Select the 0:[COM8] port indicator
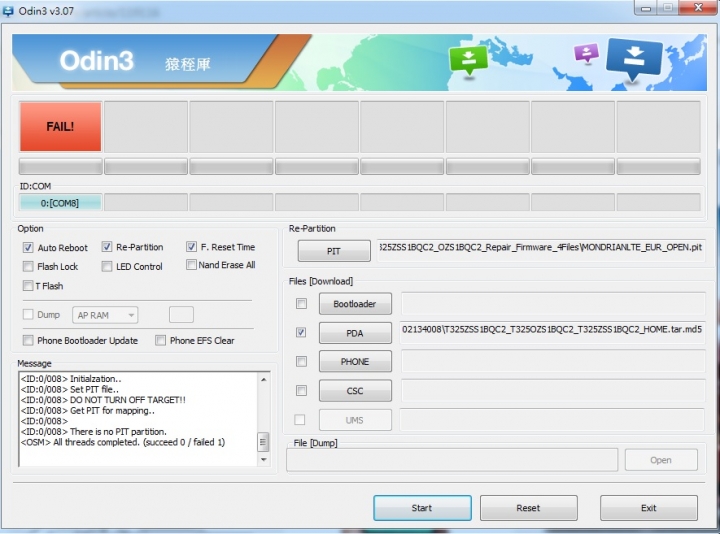 coord(60,203)
